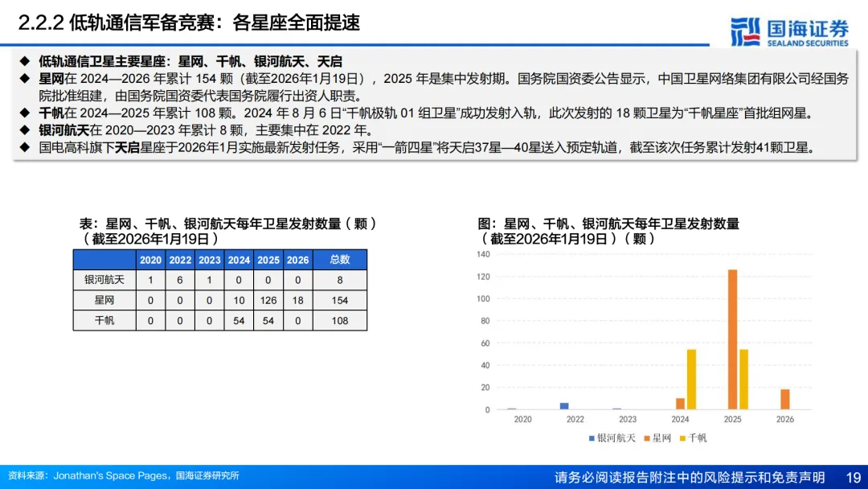Click the yellow 千帆 legend marker
The height and width of the screenshot is (489, 868).
(x=682, y=438)
